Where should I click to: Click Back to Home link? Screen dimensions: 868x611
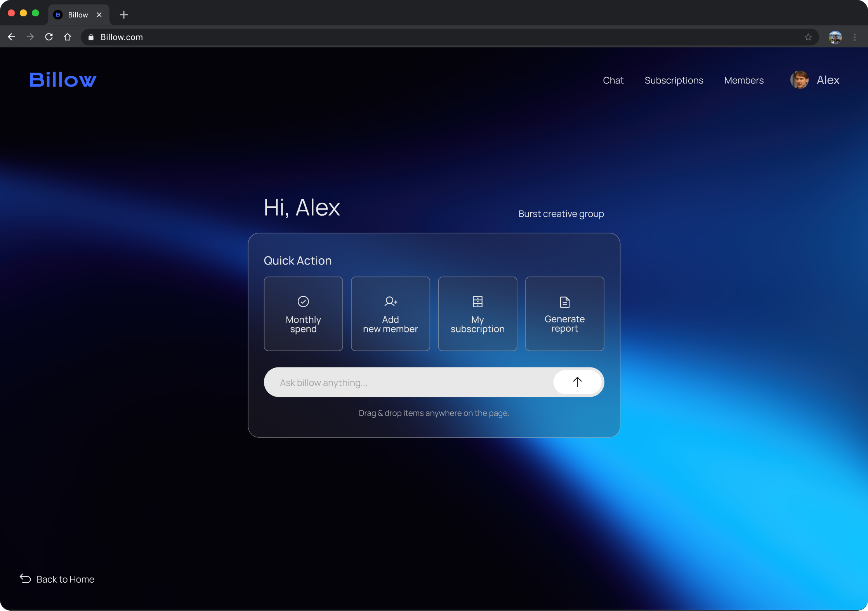[x=57, y=579]
